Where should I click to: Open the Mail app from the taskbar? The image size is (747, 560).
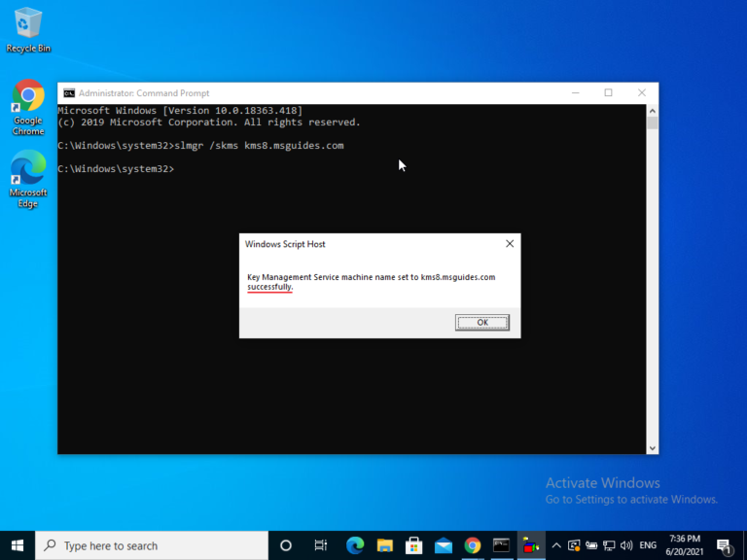point(443,545)
